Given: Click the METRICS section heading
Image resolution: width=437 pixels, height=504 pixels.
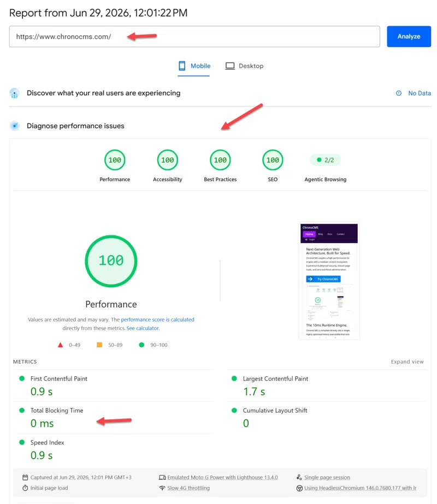Looking at the screenshot, I should click(25, 361).
